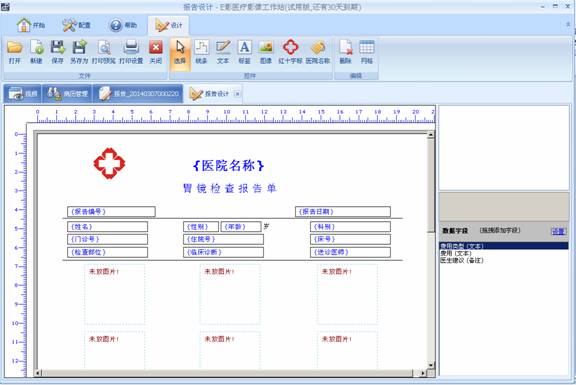The image size is (576, 385).
Task: Select the highlighted first data field row
Action: pyautogui.click(x=504, y=246)
